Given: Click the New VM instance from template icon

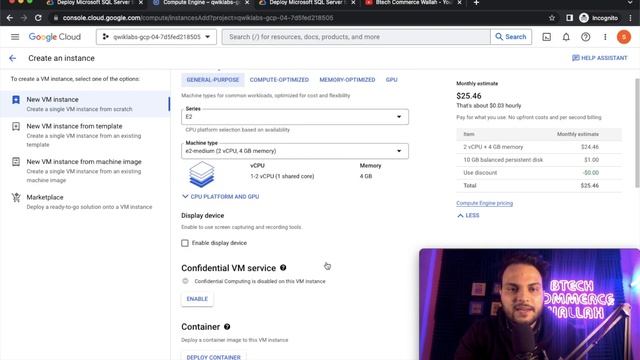Looking at the screenshot, I should [16, 127].
